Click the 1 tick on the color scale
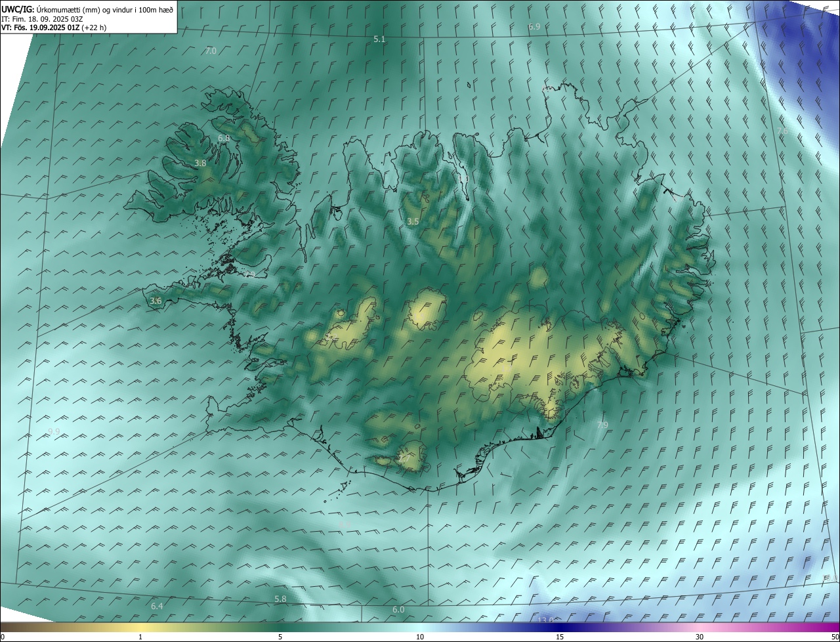Screen dimensions: 840x642 pos(140,637)
